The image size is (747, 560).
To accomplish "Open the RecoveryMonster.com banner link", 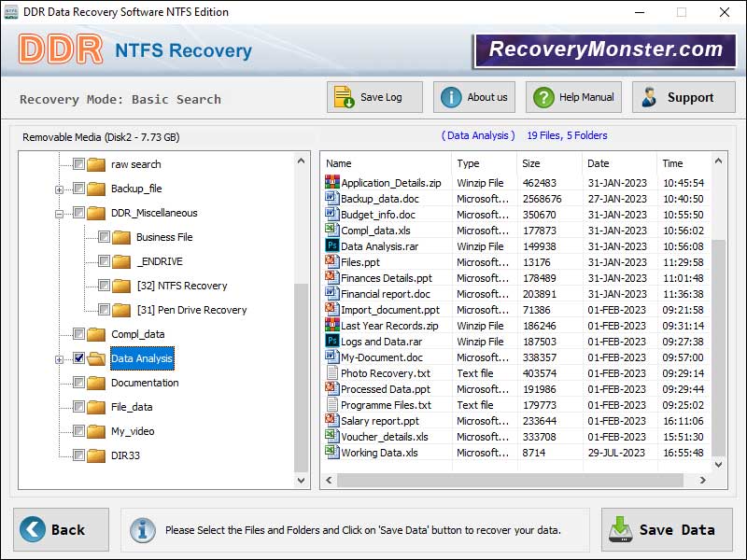I will point(606,50).
